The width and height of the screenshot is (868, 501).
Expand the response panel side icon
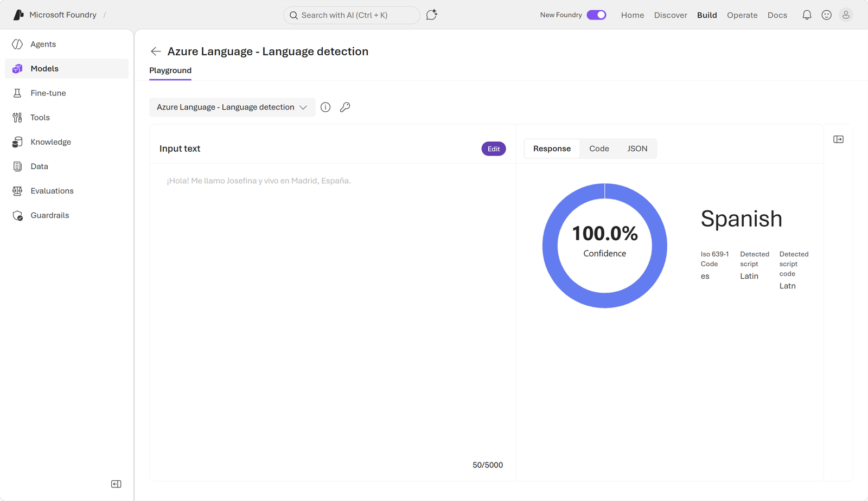[838, 139]
